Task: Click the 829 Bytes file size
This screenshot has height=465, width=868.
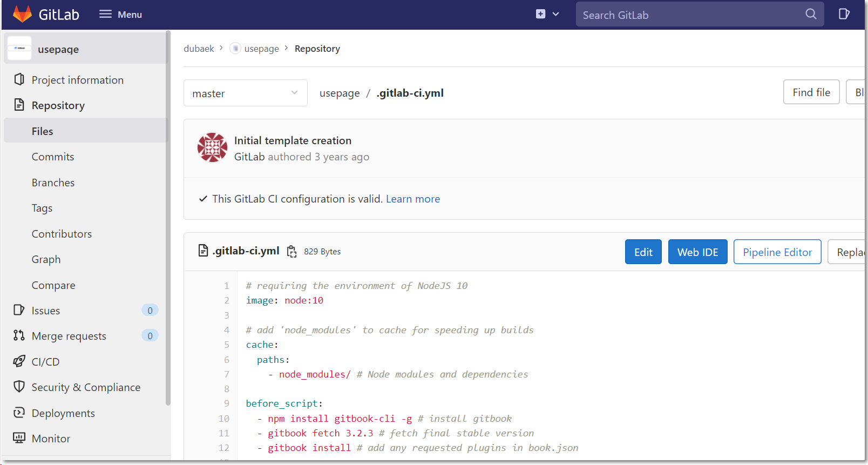Action: click(x=322, y=251)
